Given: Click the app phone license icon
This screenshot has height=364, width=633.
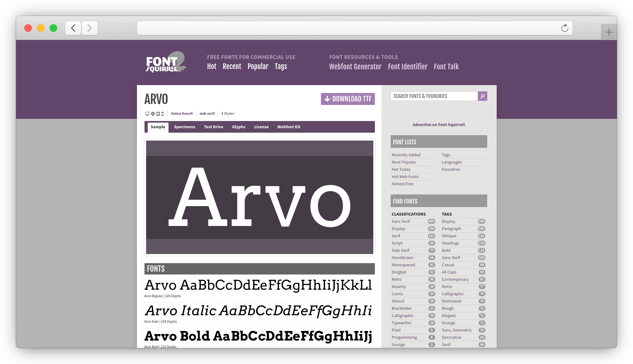Looking at the screenshot, I should [163, 114].
